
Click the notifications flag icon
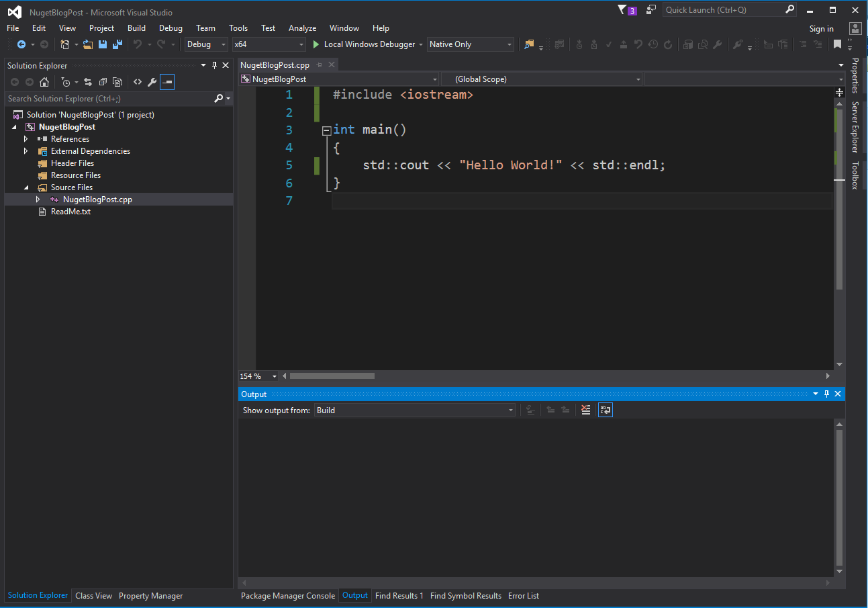click(622, 10)
